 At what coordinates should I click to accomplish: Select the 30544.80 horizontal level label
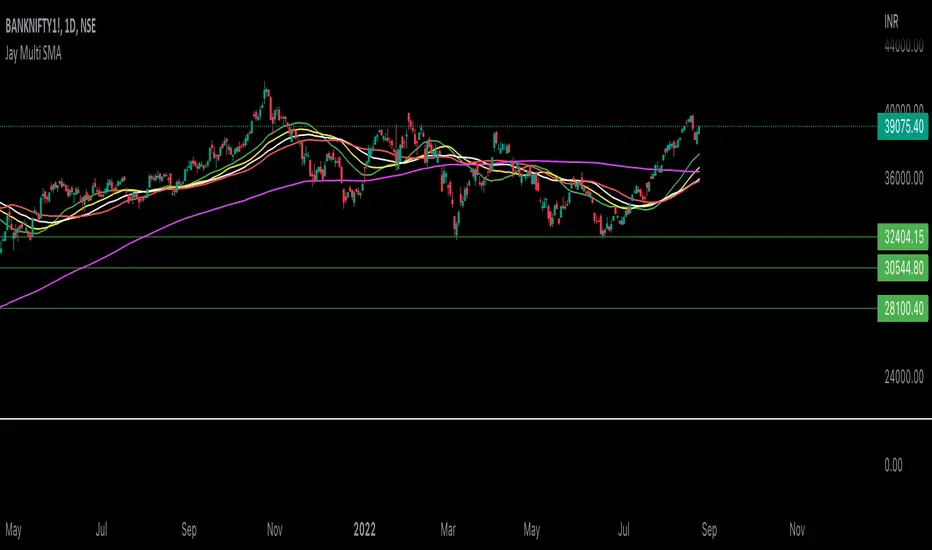902,268
